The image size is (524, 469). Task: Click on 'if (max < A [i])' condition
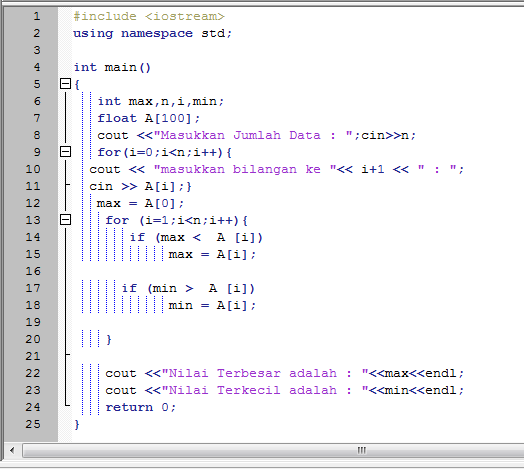(x=196, y=237)
